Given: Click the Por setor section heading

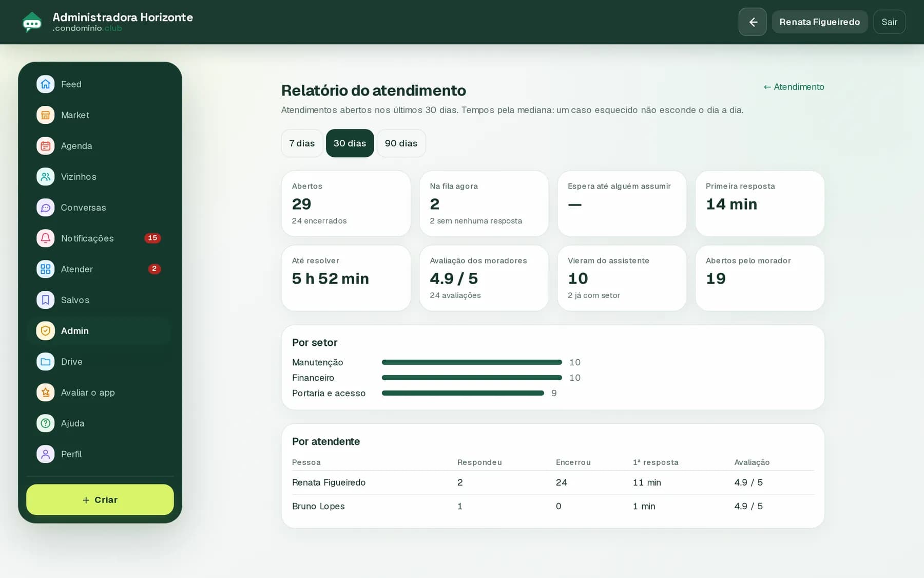Looking at the screenshot, I should [315, 343].
